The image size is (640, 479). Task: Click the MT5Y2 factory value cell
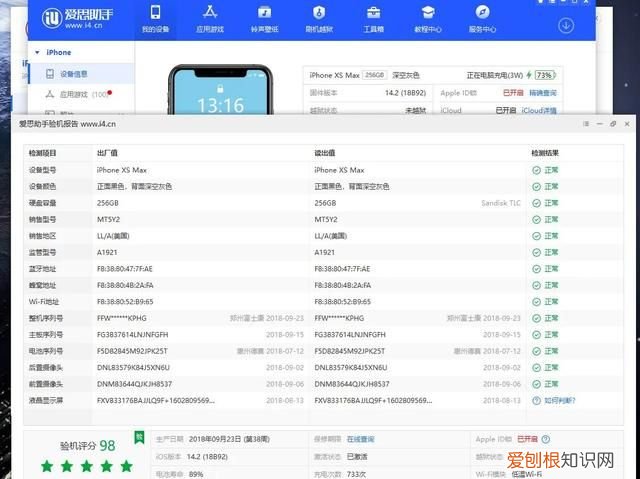(109, 220)
